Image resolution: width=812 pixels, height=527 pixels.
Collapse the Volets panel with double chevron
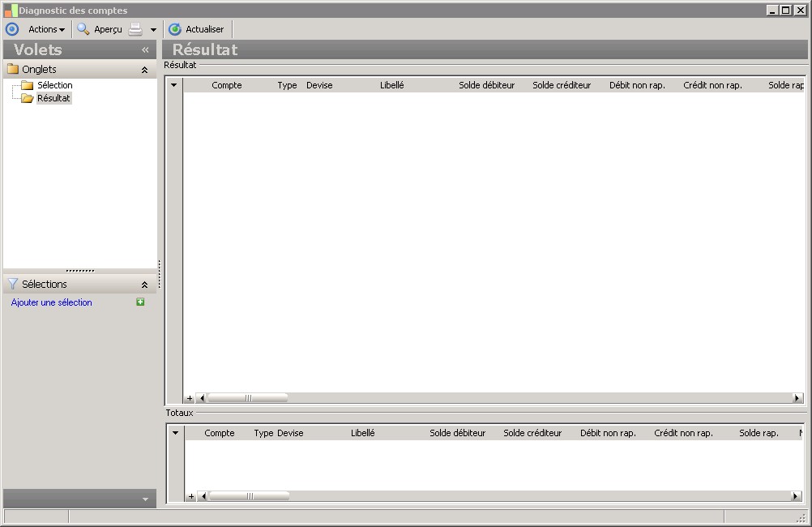[145, 49]
